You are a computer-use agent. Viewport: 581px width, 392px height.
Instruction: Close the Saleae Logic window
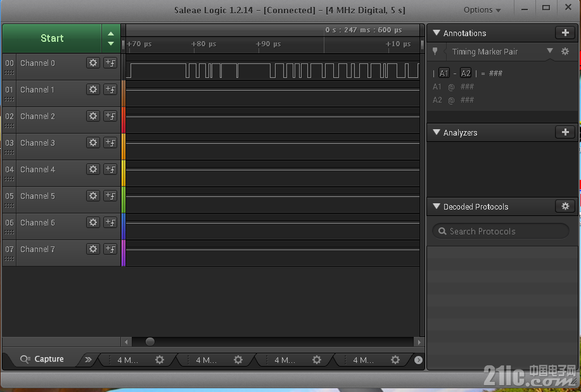coord(568,8)
